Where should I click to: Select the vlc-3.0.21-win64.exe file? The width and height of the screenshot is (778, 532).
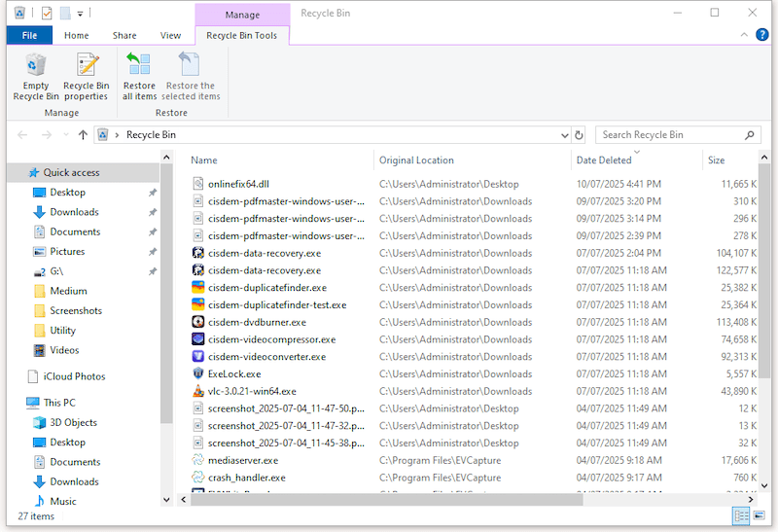(x=252, y=391)
